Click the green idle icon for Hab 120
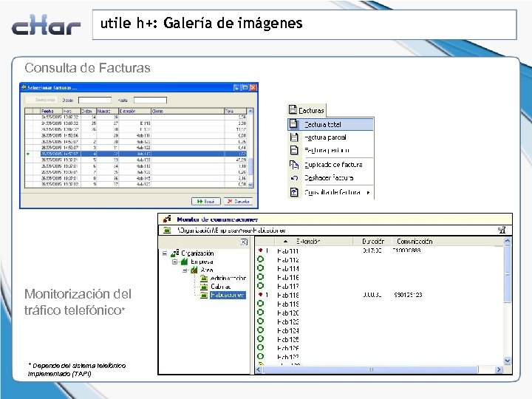532x399 pixels. click(261, 313)
